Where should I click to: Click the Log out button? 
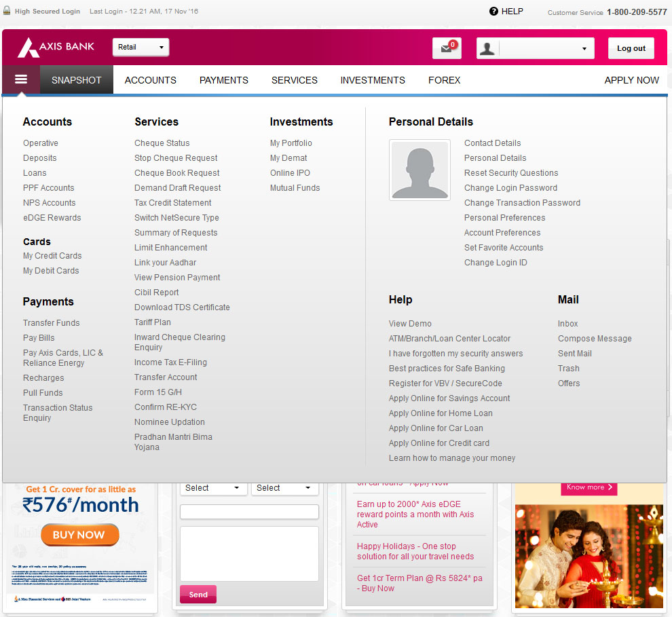pos(631,48)
